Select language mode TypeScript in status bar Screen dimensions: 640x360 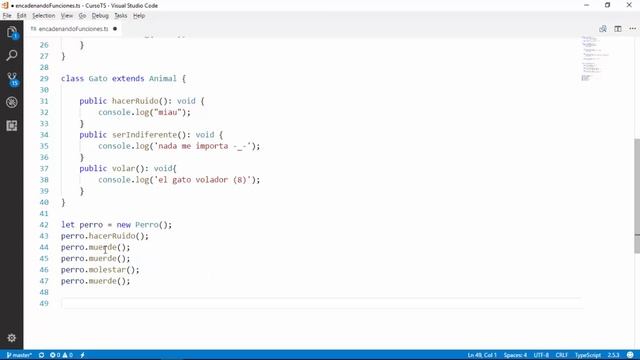(588, 355)
